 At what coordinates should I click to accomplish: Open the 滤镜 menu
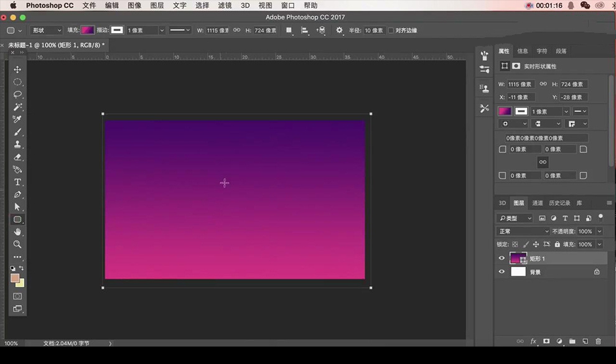(225, 6)
